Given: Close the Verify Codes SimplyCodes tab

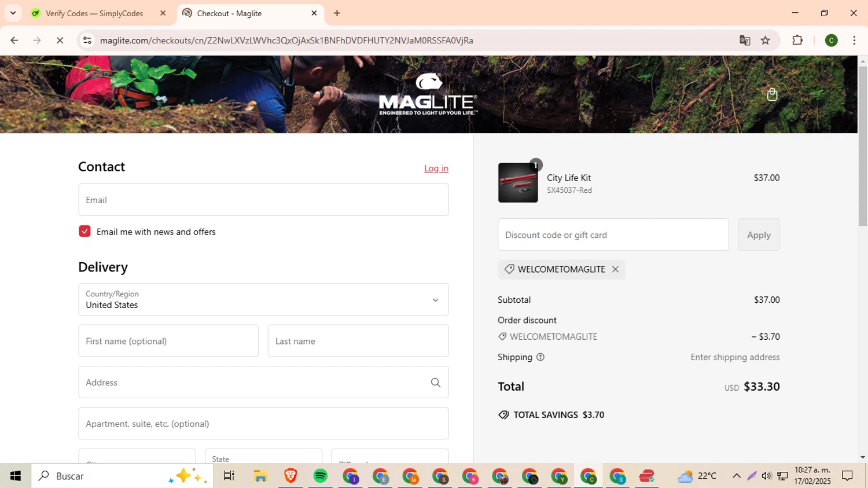Looking at the screenshot, I should point(163,13).
